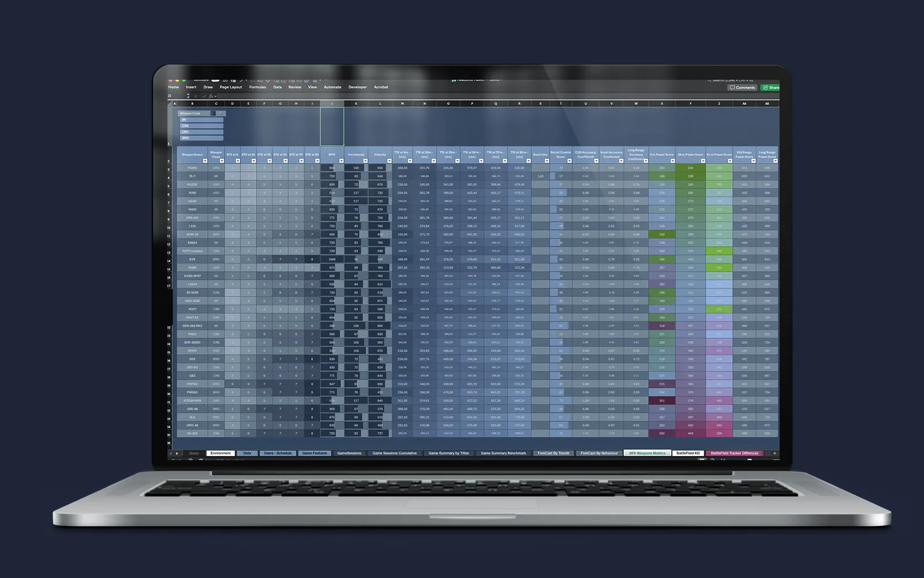Switch to the ForeCast By Trends sheet tab
The image size is (924, 578).
[x=553, y=453]
